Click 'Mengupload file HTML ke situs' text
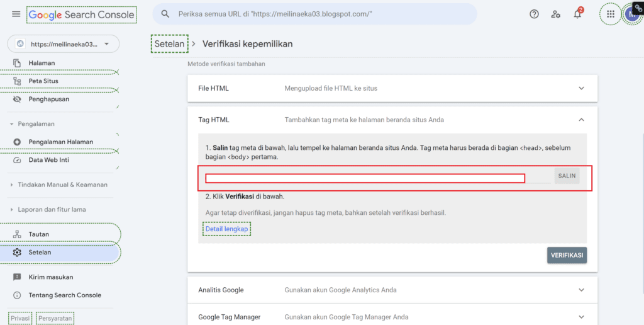Viewport: 644px width, 325px height. [331, 88]
